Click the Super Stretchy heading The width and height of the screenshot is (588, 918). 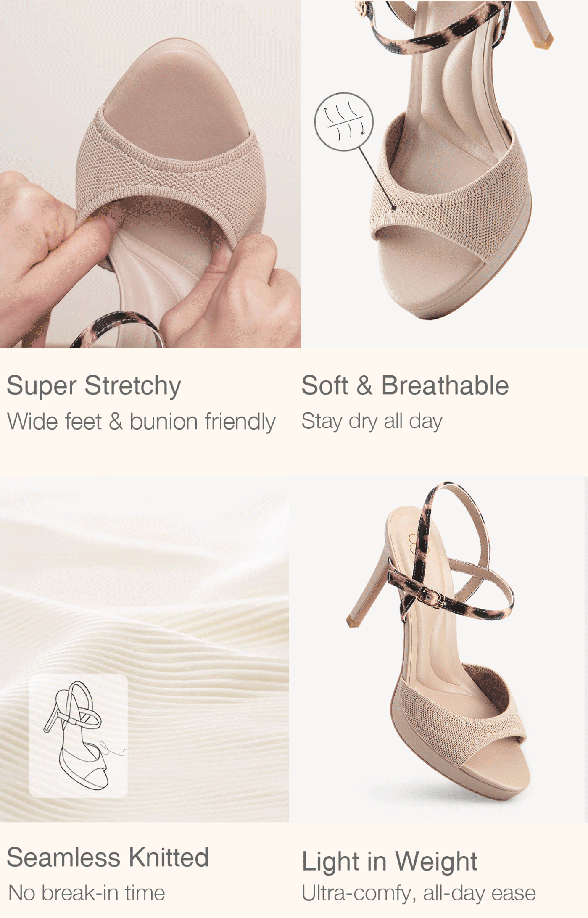click(94, 385)
